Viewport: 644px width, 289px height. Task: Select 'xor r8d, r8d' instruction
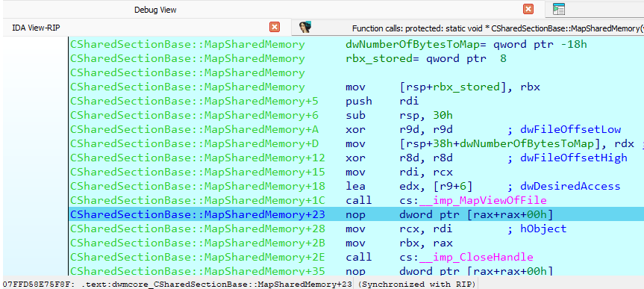pyautogui.click(x=399, y=158)
